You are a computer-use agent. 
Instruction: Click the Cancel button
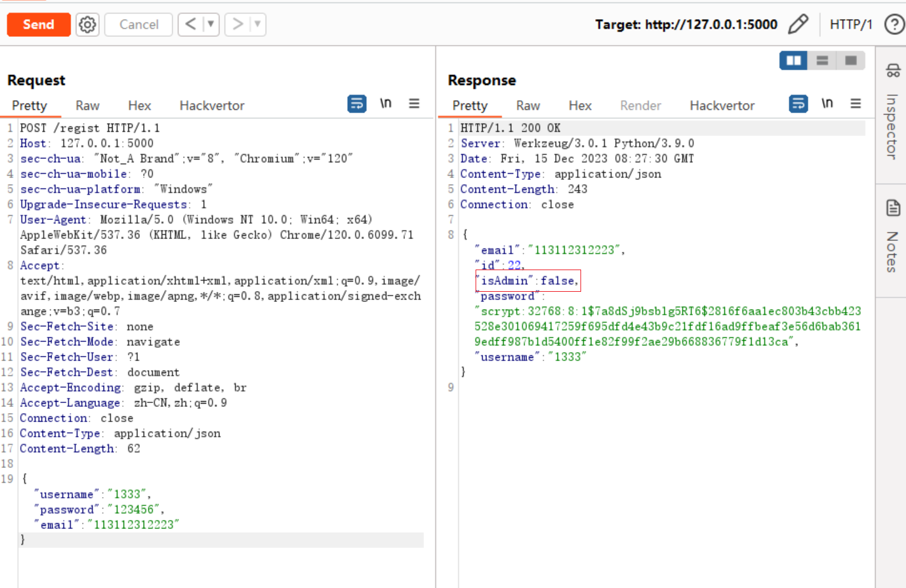click(x=139, y=25)
